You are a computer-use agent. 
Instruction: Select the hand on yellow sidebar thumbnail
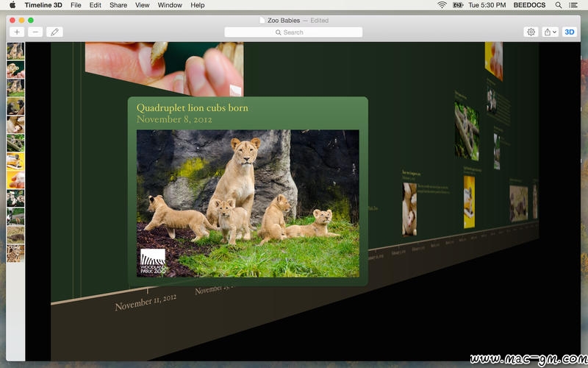15,180
